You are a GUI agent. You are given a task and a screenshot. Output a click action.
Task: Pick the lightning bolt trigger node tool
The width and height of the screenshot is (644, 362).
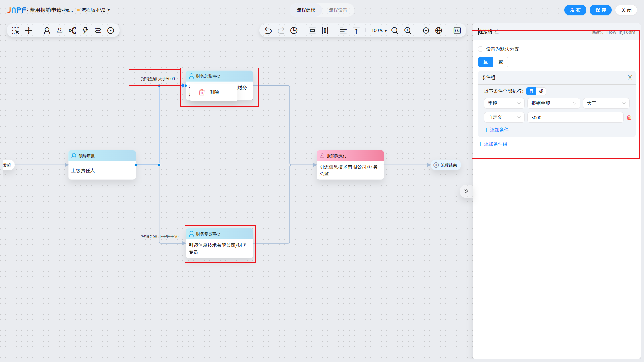click(85, 31)
